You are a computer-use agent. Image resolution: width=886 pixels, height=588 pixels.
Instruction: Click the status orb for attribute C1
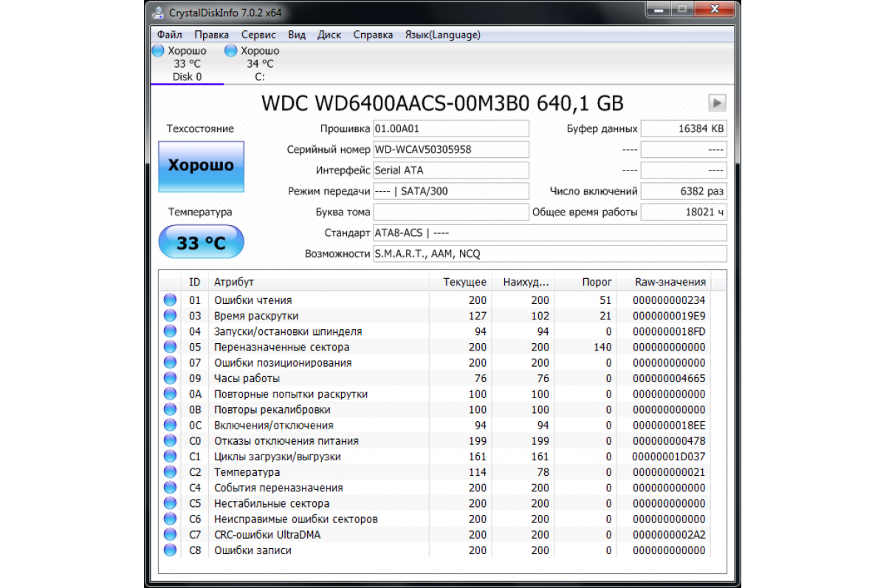171,457
